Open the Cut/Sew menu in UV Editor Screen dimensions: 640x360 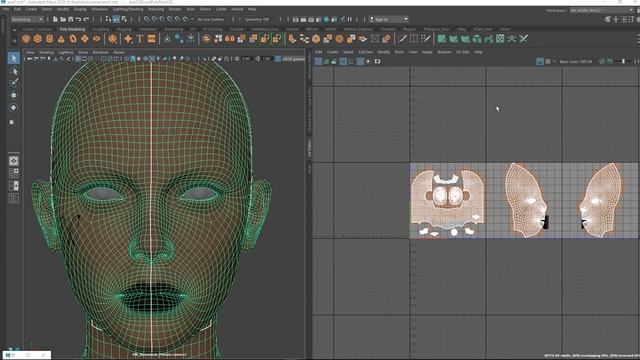click(x=365, y=52)
